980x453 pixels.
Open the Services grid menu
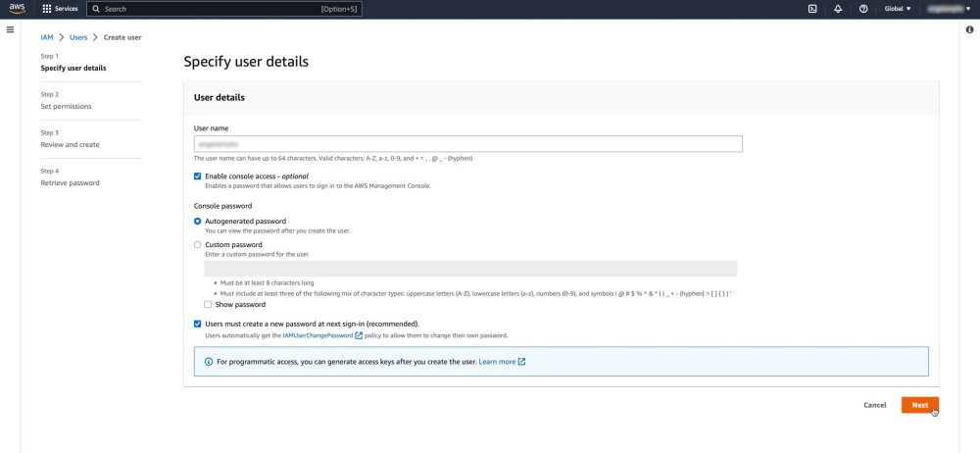(61, 9)
